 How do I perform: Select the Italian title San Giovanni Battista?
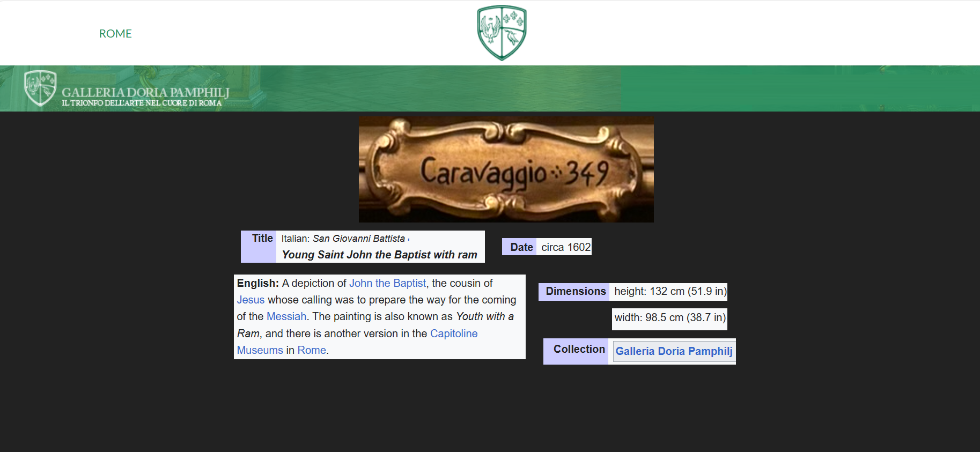[358, 239]
